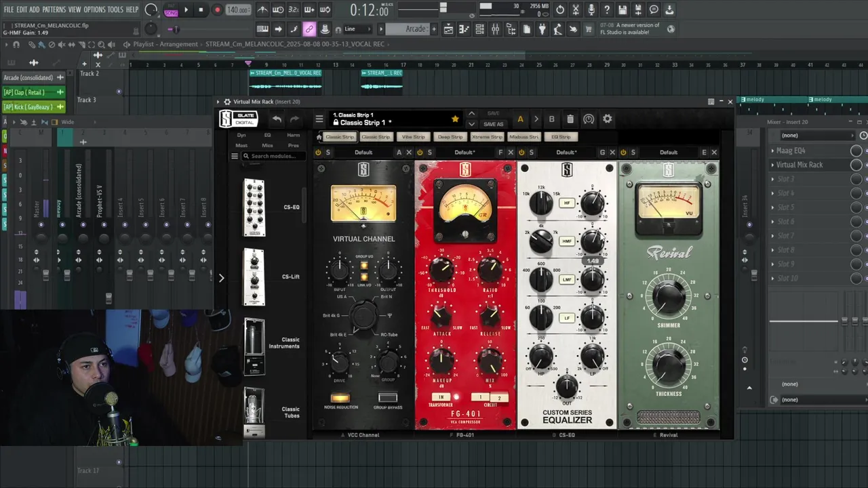Open the typing keyboard piano icon
Viewport: 868px width, 488px height.
coord(262,29)
